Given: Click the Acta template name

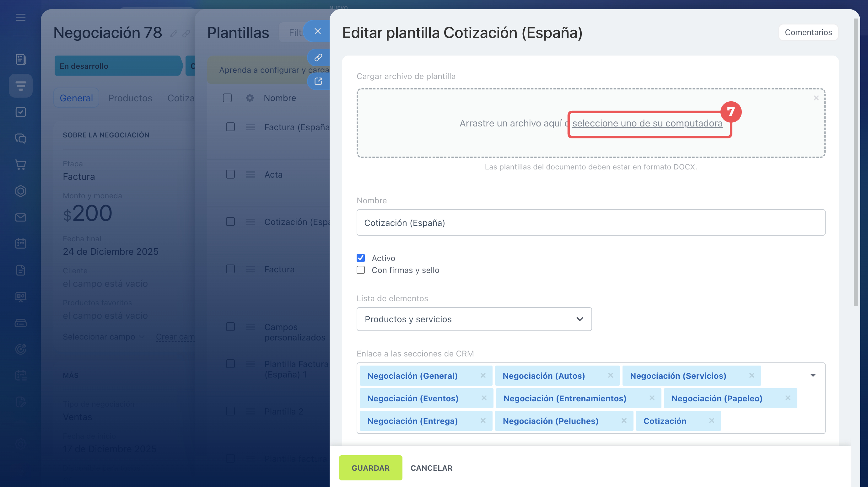Looking at the screenshot, I should (273, 174).
